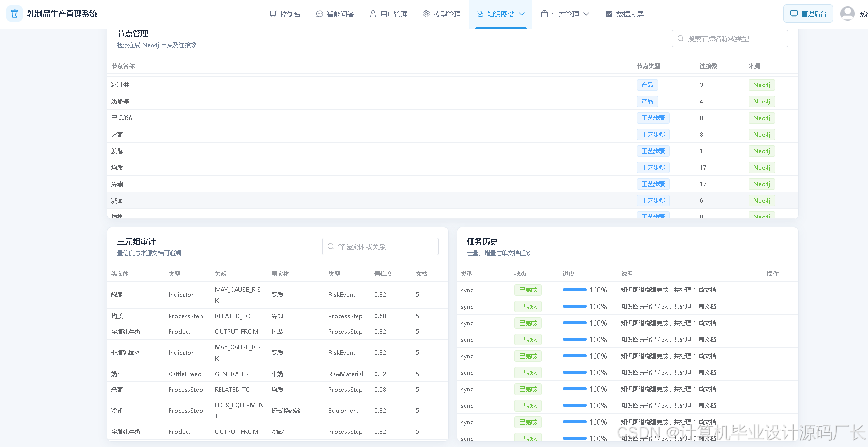Click the 节点名称 column header
This screenshot has width=868, height=447.
pos(123,66)
